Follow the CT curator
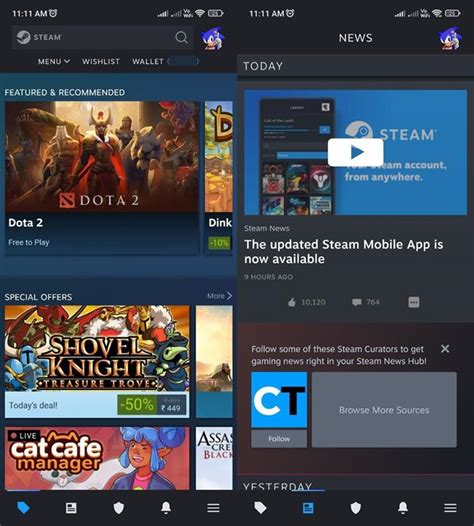 point(279,438)
